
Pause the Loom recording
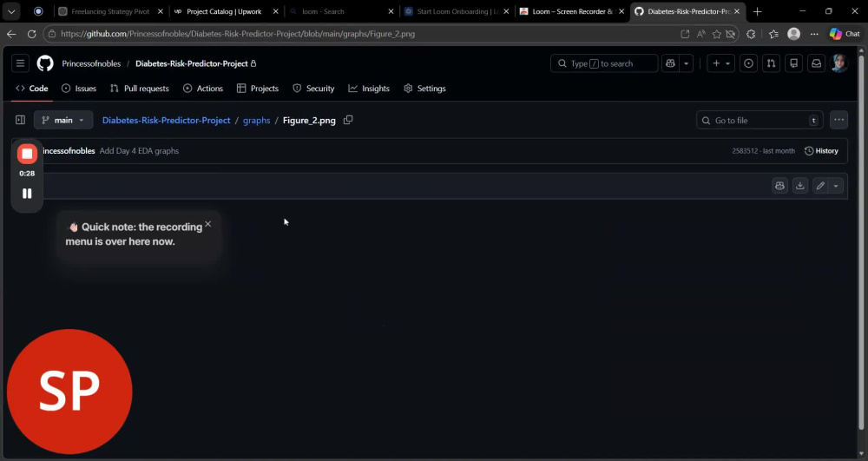27,194
